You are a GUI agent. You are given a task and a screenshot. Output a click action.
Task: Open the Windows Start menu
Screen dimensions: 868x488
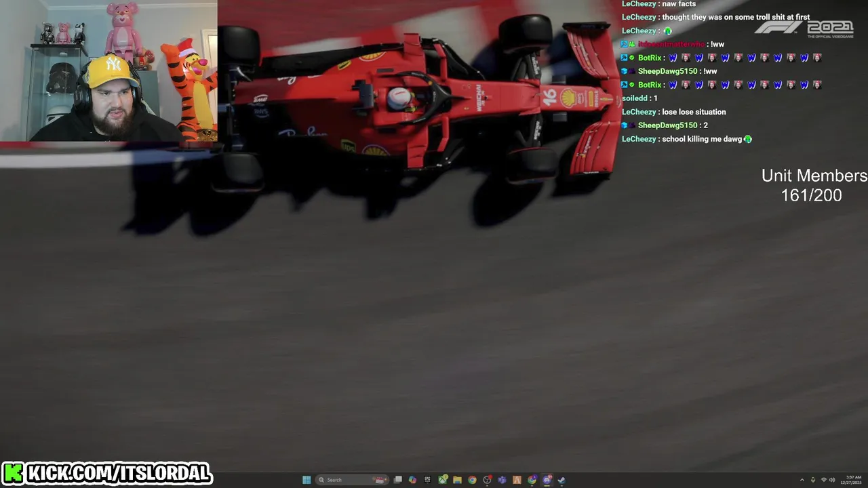point(307,480)
